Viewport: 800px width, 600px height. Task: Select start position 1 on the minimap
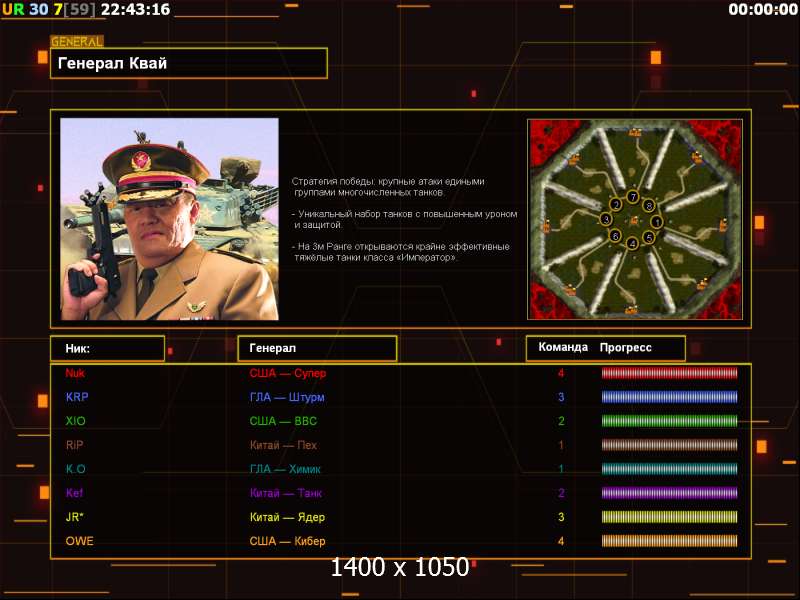[657, 221]
